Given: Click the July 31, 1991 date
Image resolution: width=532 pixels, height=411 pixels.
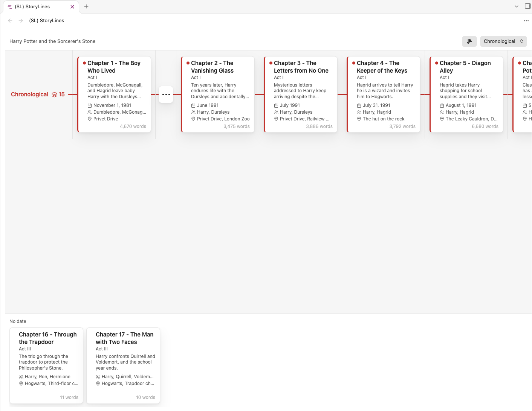Looking at the screenshot, I should [376, 105].
